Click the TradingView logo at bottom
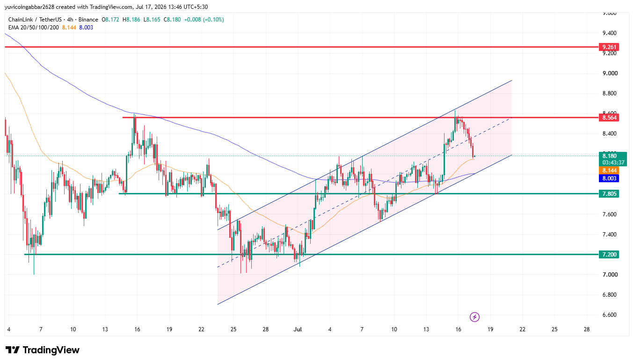The width and height of the screenshot is (634, 364). pos(42,350)
